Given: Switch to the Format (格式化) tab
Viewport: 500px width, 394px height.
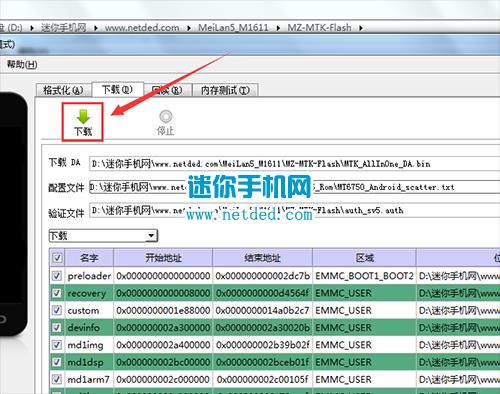Looking at the screenshot, I should pyautogui.click(x=63, y=90).
